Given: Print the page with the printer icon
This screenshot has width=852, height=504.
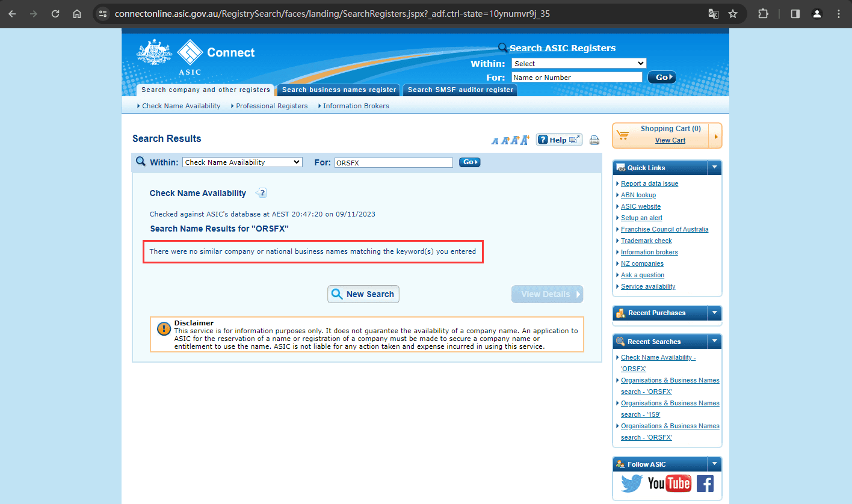Looking at the screenshot, I should click(x=594, y=140).
